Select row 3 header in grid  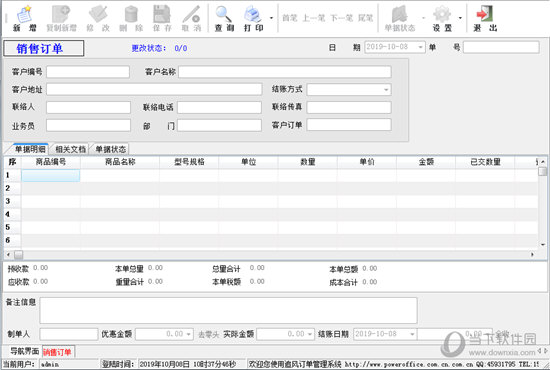coord(13,201)
